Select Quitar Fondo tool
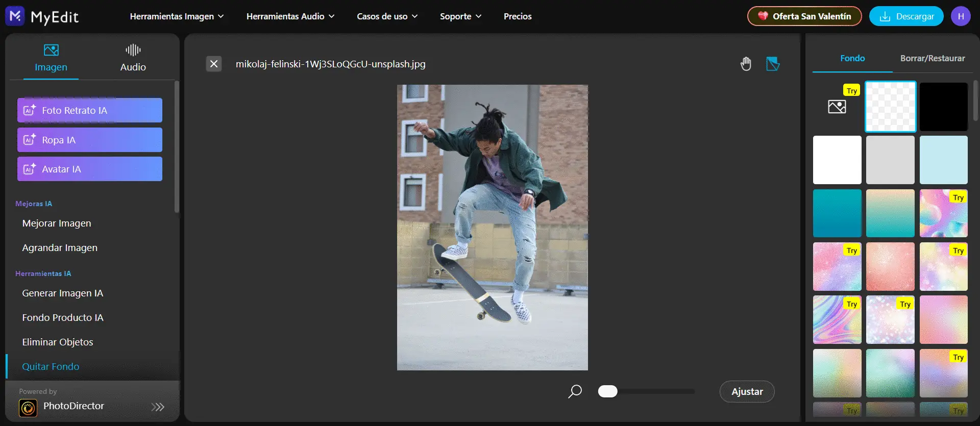The height and width of the screenshot is (426, 980). [x=51, y=366]
